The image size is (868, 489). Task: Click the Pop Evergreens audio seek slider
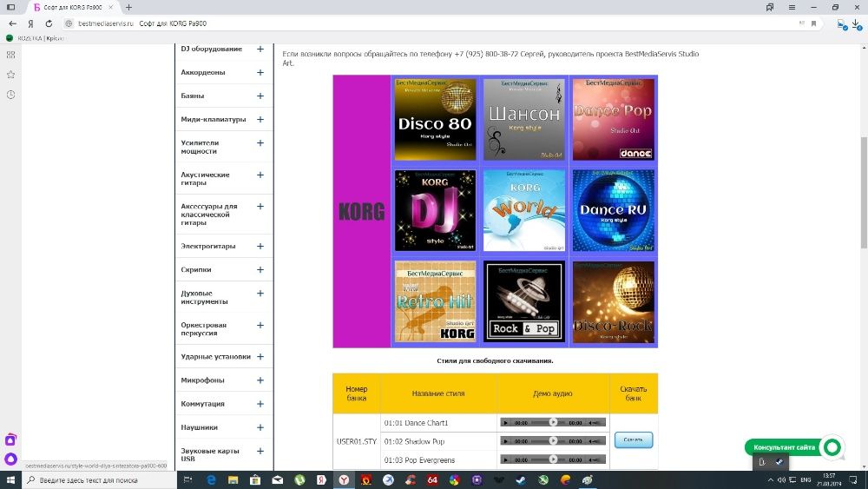549,459
